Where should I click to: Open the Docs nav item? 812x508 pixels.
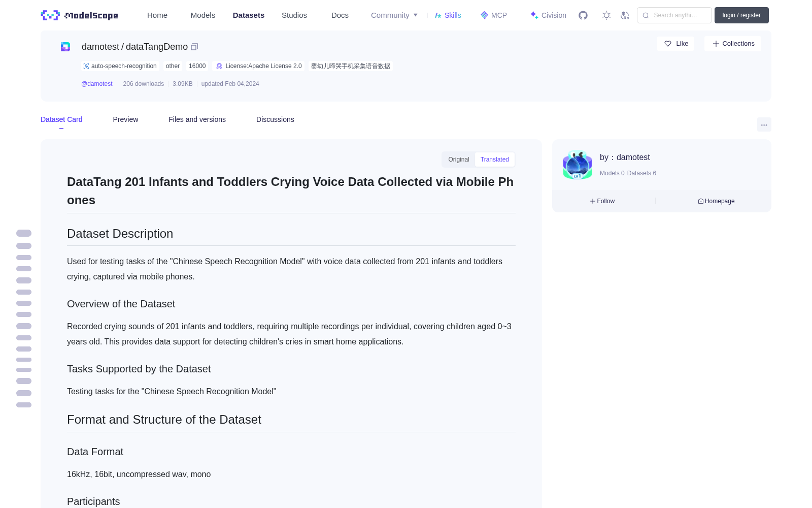pyautogui.click(x=340, y=15)
